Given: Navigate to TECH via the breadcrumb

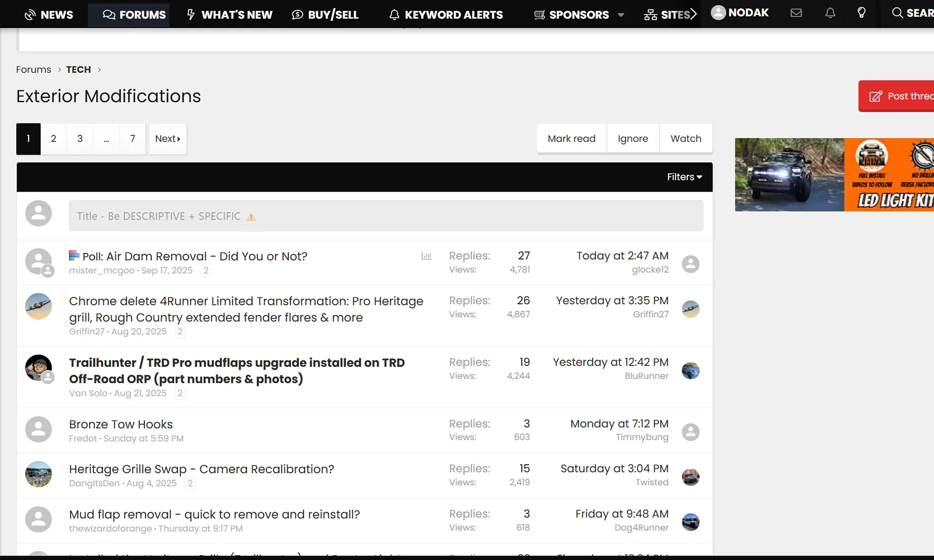Looking at the screenshot, I should tap(78, 69).
